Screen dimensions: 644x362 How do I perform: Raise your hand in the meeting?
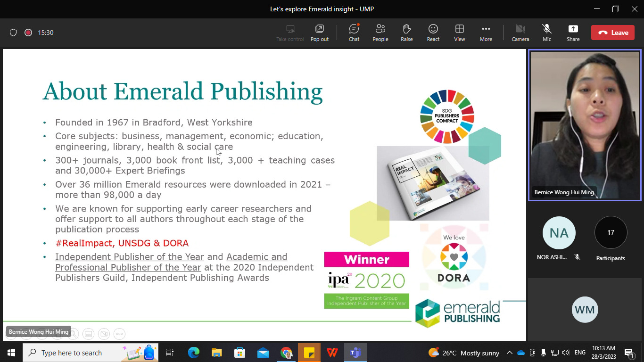pos(407,33)
